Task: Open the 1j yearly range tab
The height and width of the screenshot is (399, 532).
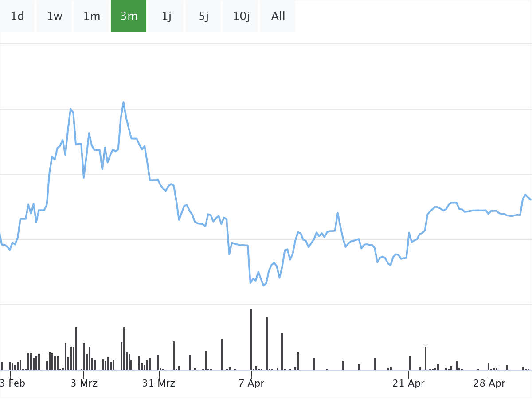Action: tap(166, 16)
